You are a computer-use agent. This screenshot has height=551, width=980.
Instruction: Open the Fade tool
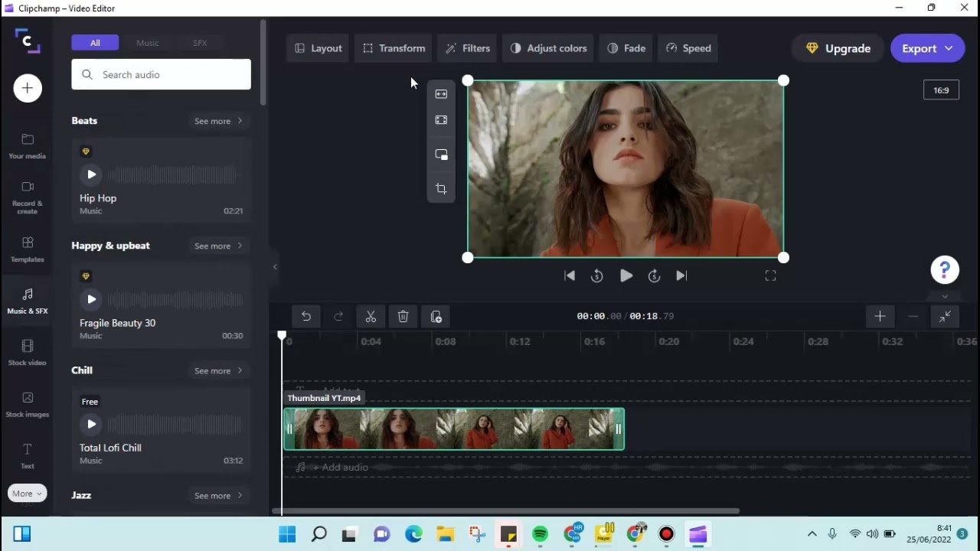click(x=626, y=48)
